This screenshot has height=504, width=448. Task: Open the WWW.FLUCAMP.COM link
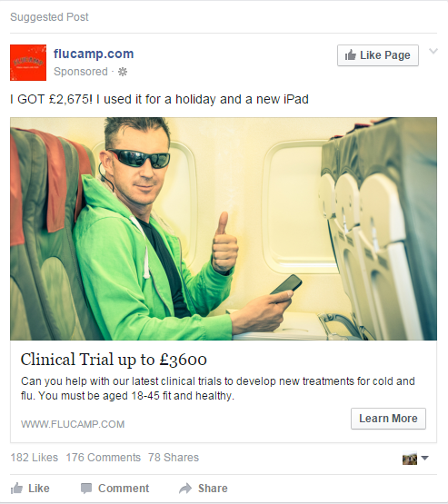[x=73, y=424]
